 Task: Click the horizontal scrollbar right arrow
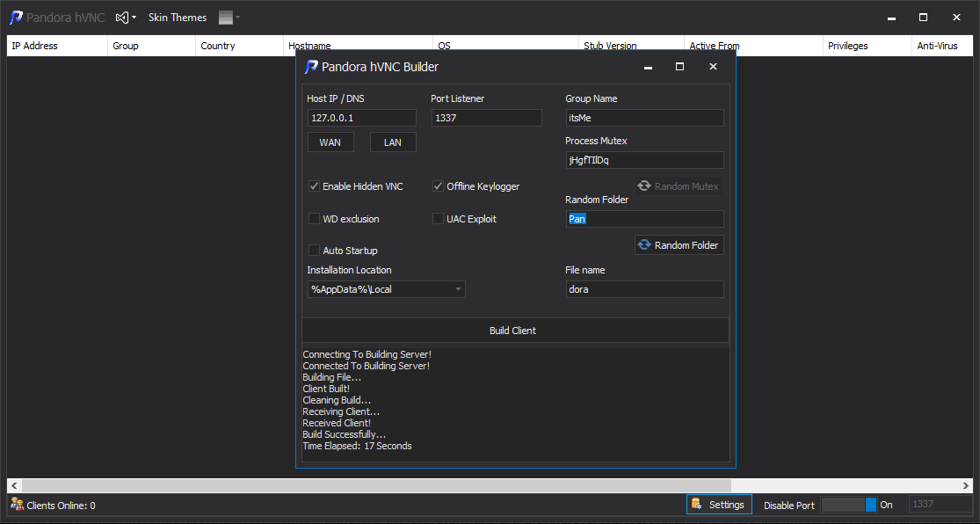pyautogui.click(x=966, y=485)
